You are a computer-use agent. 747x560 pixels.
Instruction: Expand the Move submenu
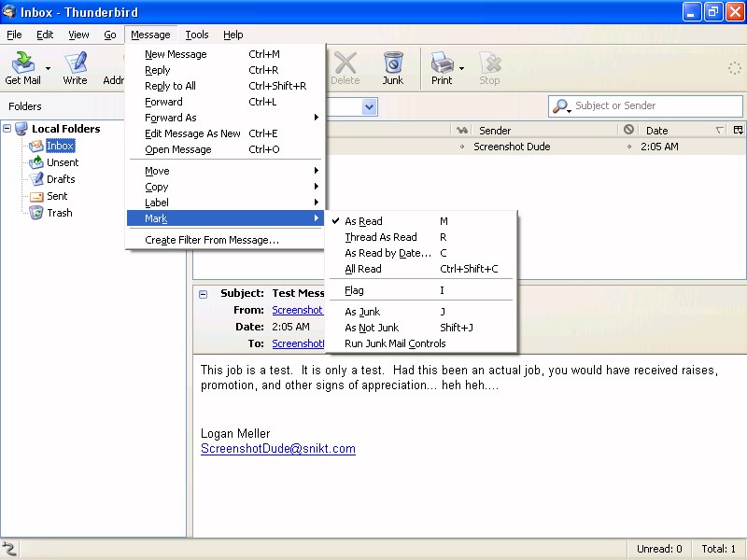point(225,171)
